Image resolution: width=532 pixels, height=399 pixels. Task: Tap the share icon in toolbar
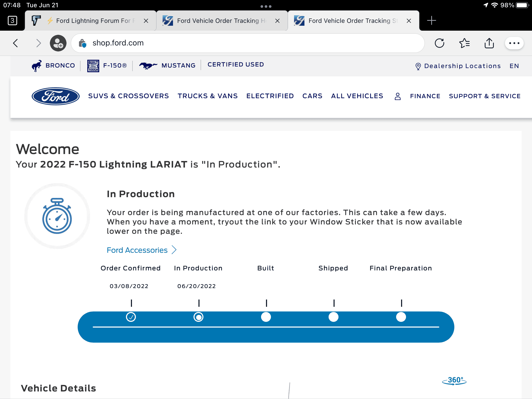(489, 43)
